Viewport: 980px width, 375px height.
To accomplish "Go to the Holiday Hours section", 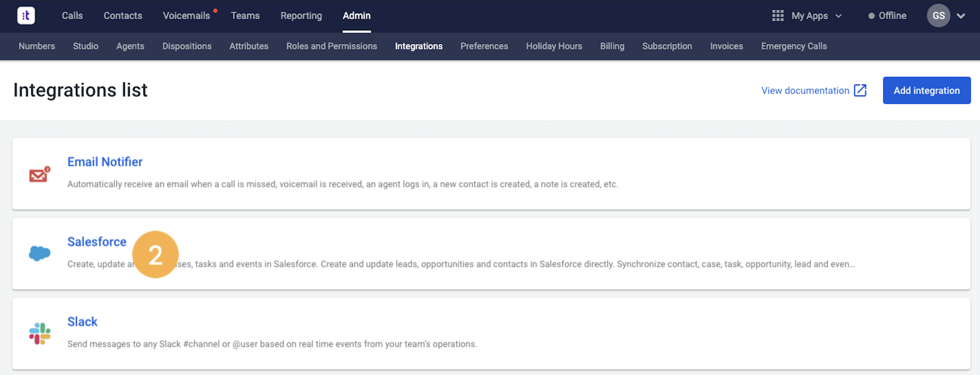I will [x=554, y=46].
